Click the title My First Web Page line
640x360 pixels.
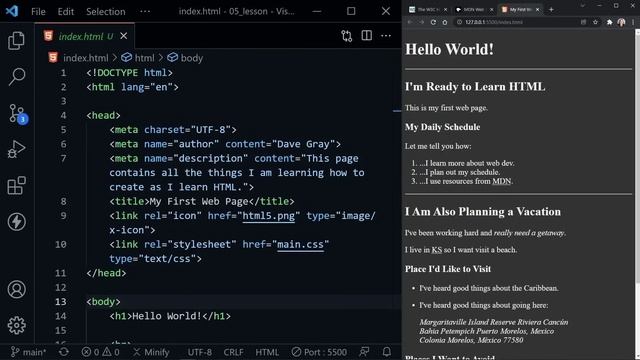click(202, 201)
